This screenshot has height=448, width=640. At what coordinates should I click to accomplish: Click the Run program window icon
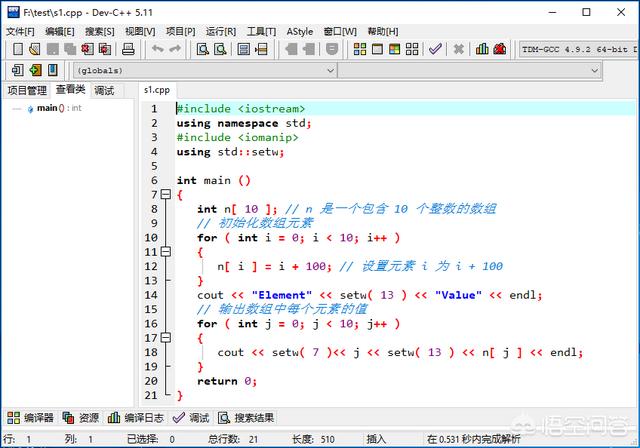tap(377, 49)
